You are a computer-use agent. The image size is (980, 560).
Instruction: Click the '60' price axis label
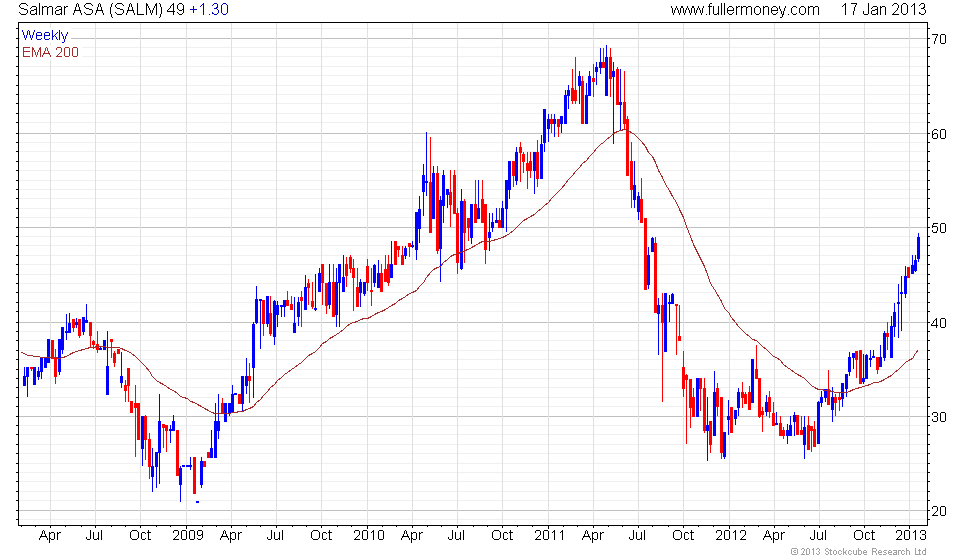coord(939,134)
